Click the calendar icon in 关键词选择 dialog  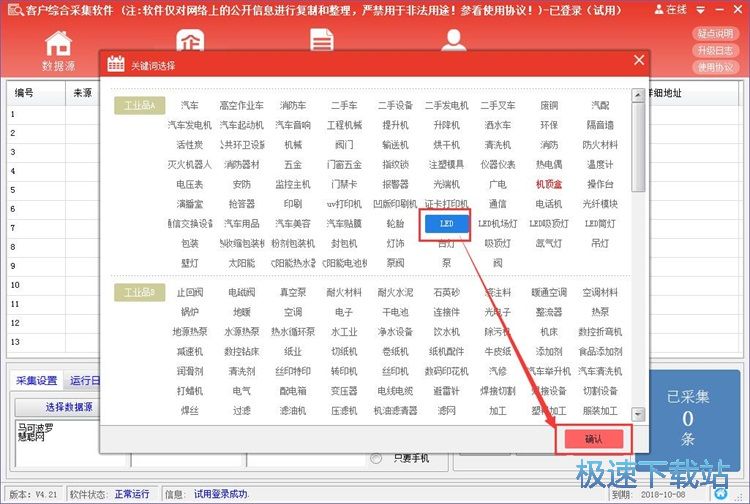(x=116, y=64)
